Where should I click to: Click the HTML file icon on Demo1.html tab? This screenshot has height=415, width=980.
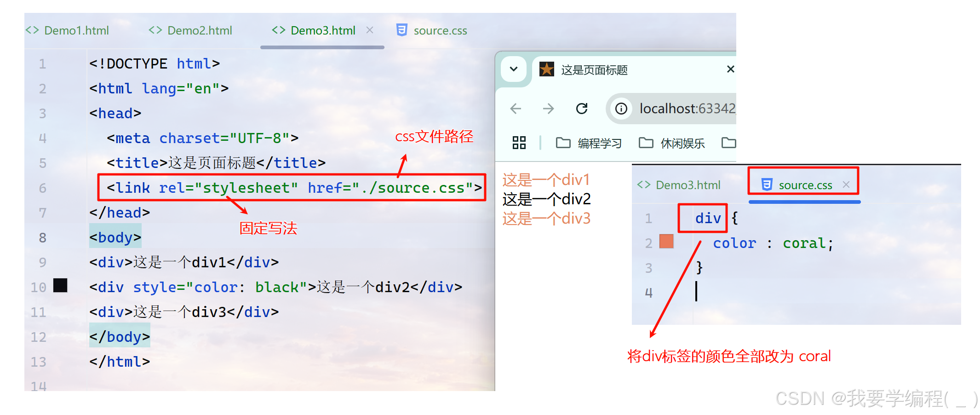click(x=32, y=30)
